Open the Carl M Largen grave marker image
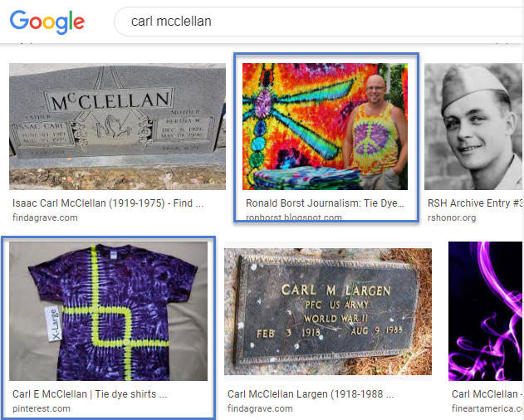Screen dimensions: 524x420 [328, 311]
